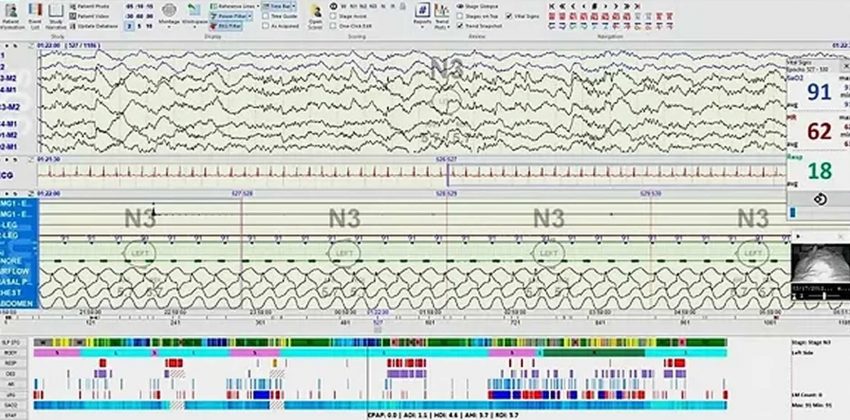The height and width of the screenshot is (420, 850).
Task: Enable the As Acquired checkbox
Action: pos(266,26)
